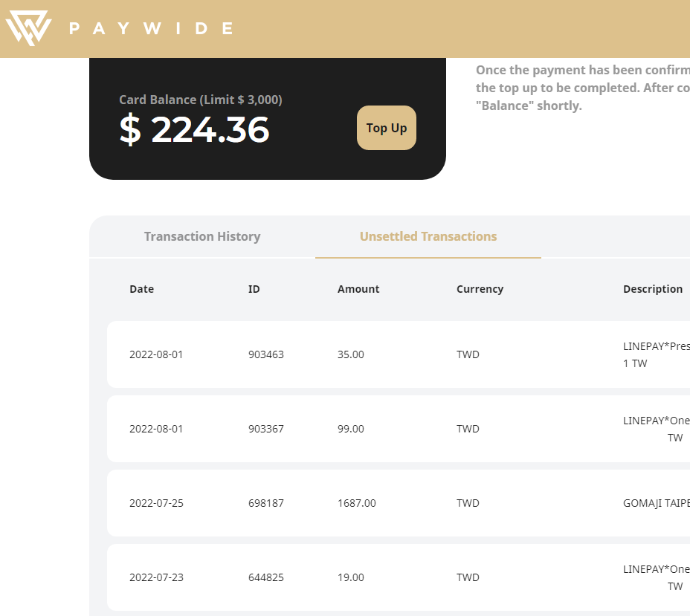Click the 2022-07-23 transaction date

point(156,577)
